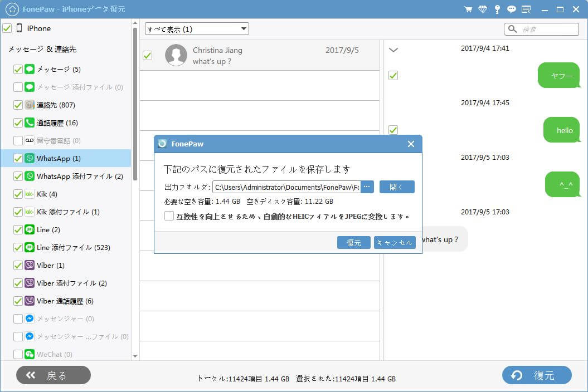The height and width of the screenshot is (392, 588).
Task: Toggle the 通話履歴 (16) checkbox
Action: (18, 122)
